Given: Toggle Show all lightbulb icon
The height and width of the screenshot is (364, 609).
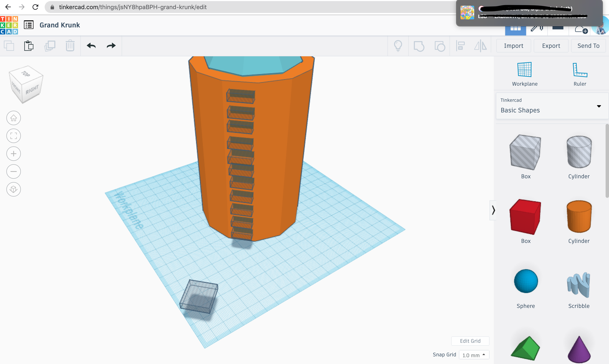Looking at the screenshot, I should pyautogui.click(x=398, y=46).
